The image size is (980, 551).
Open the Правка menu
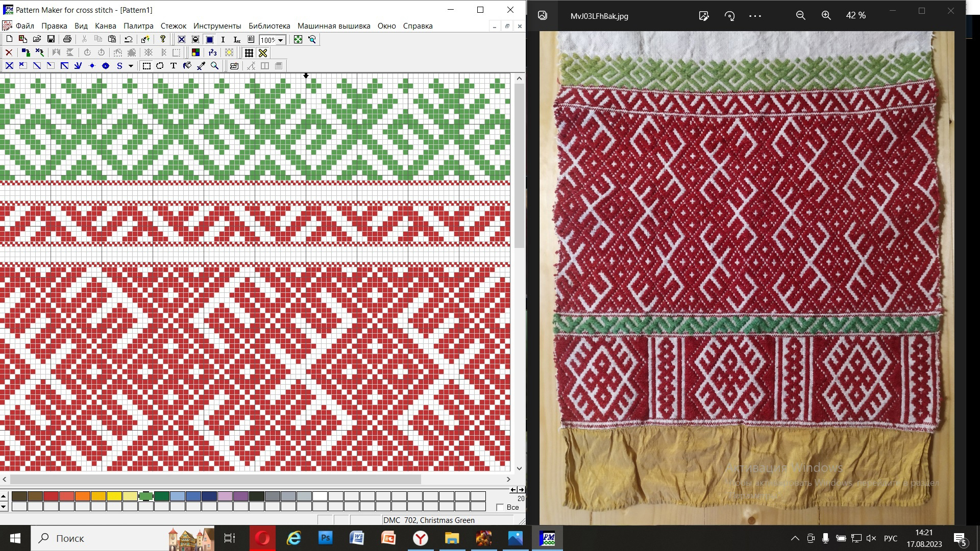pos(54,26)
